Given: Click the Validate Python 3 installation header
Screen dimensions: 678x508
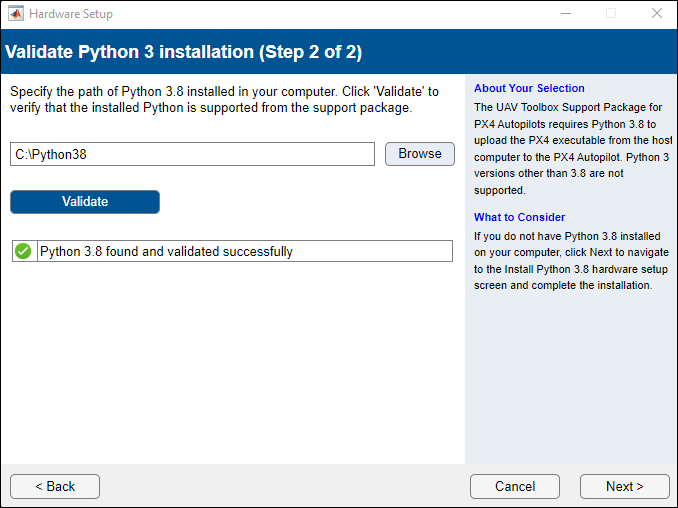Looking at the screenshot, I should pos(184,51).
